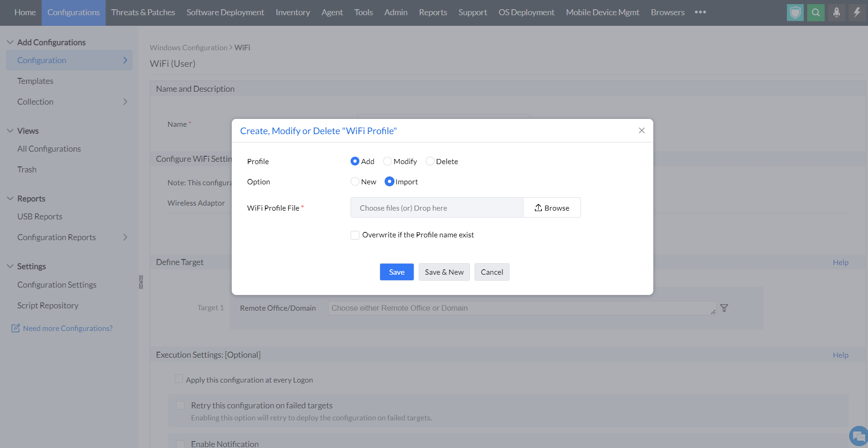
Task: Select the Modify profile radio button
Action: point(387,161)
